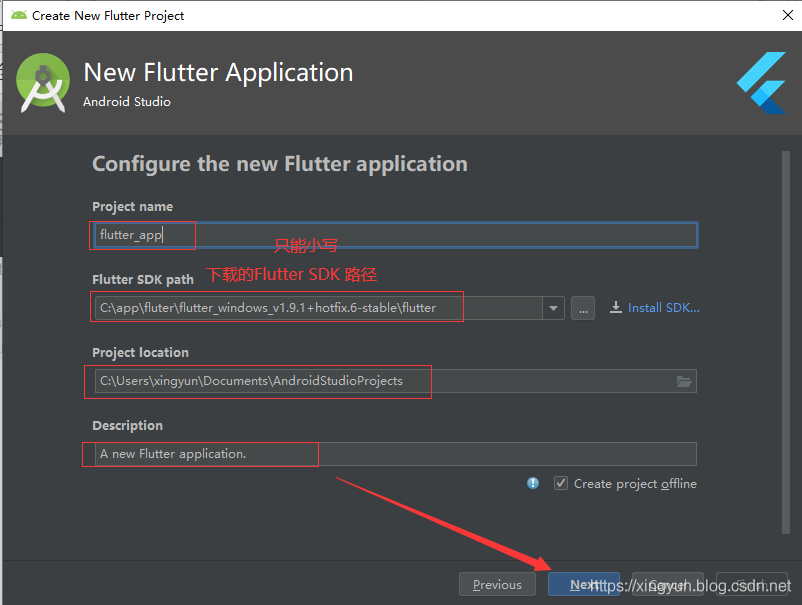
Task: Click the download icon beside Install SDK
Action: click(616, 308)
